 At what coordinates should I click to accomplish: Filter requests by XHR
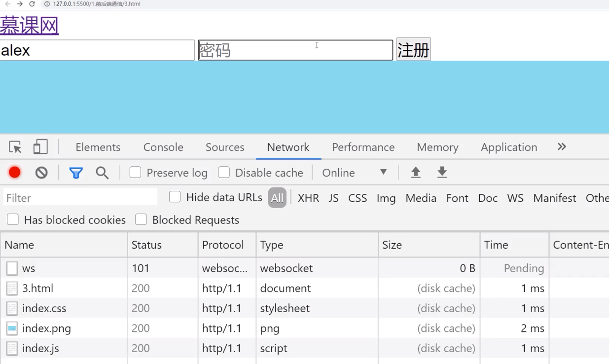click(x=308, y=198)
